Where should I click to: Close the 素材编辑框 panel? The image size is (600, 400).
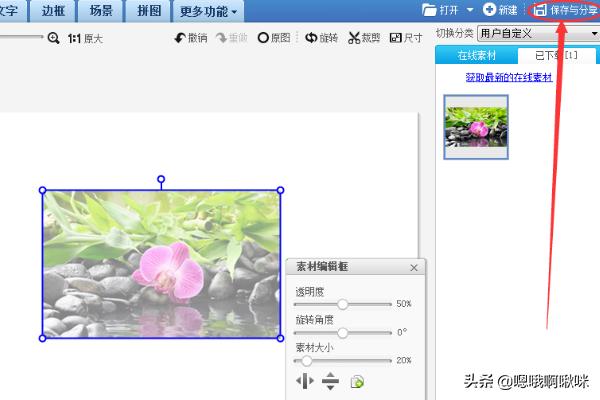click(414, 268)
